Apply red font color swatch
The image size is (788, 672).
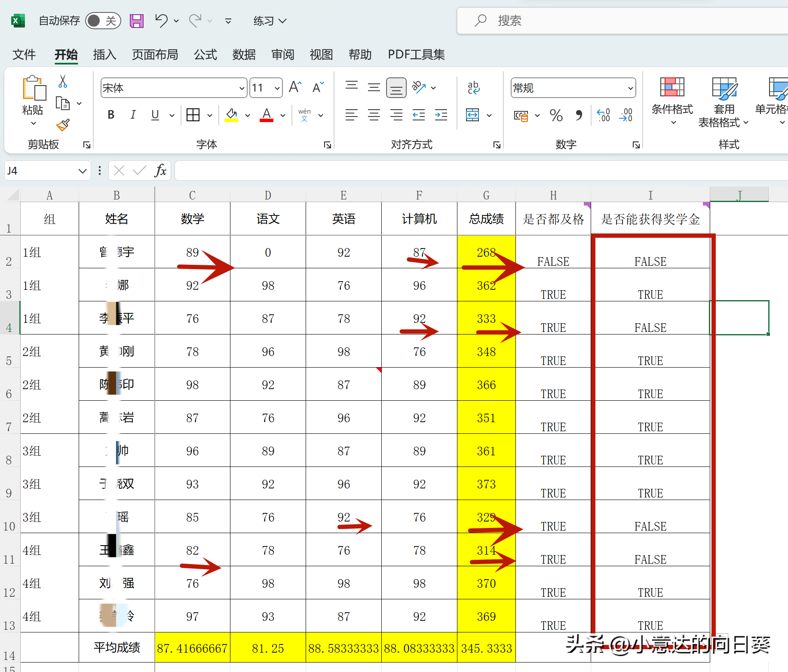(x=267, y=115)
